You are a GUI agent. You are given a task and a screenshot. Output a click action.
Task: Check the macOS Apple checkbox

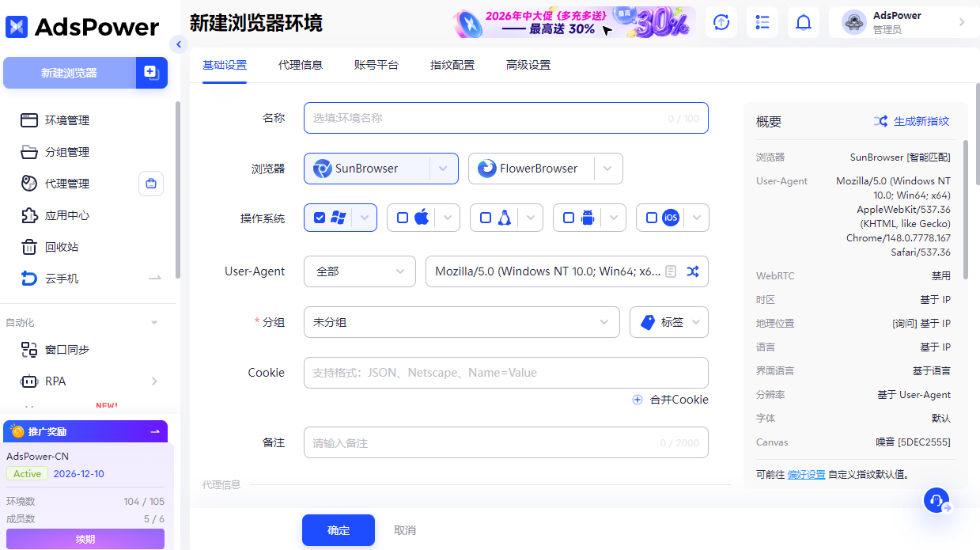tap(403, 218)
